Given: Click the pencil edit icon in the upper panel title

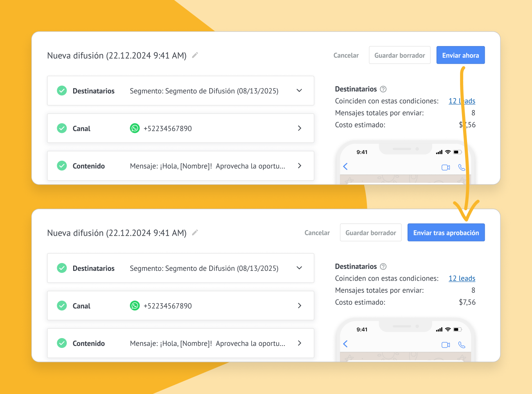Looking at the screenshot, I should tap(195, 55).
